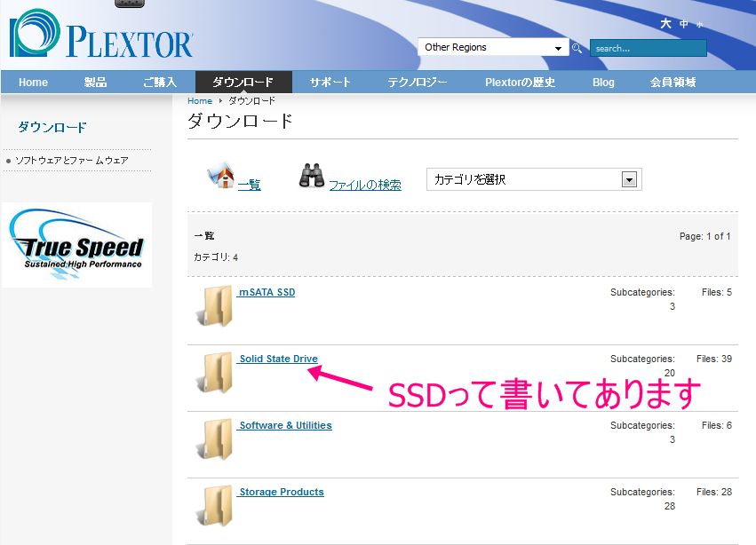Open the mSATA SSD link
Screen dimensions: 756x545
pos(267,292)
